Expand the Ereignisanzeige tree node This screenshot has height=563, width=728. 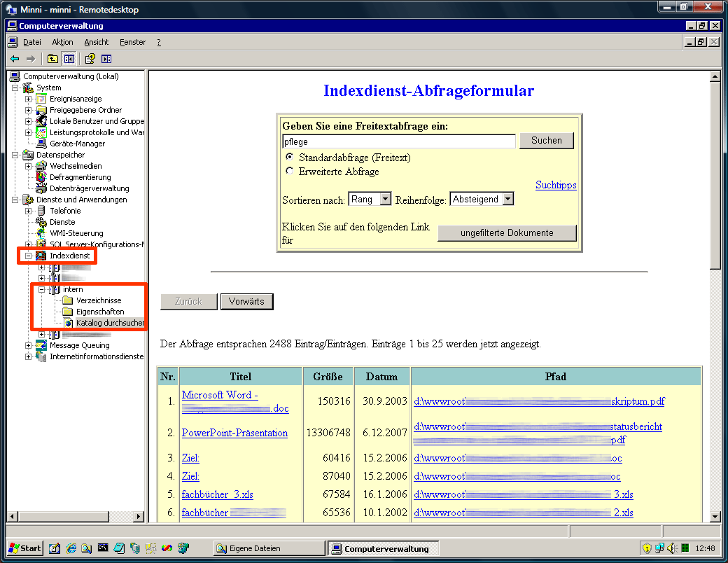tap(29, 99)
